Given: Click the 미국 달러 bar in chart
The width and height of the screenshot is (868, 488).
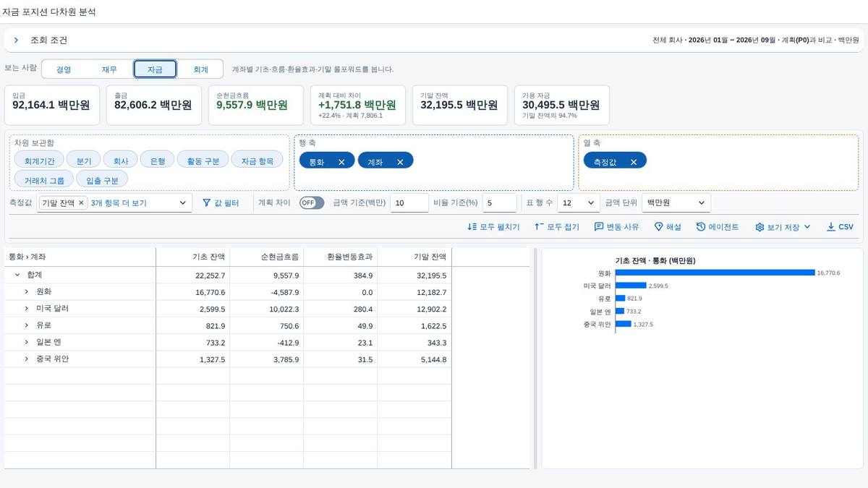Looking at the screenshot, I should click(x=631, y=286).
